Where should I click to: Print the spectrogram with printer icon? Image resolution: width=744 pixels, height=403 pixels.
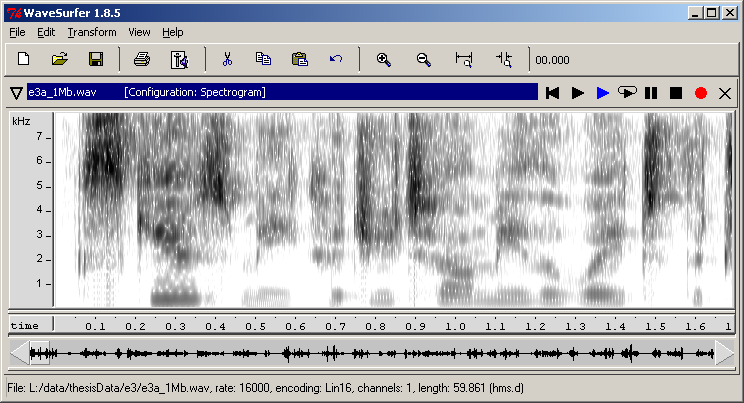tap(142, 59)
